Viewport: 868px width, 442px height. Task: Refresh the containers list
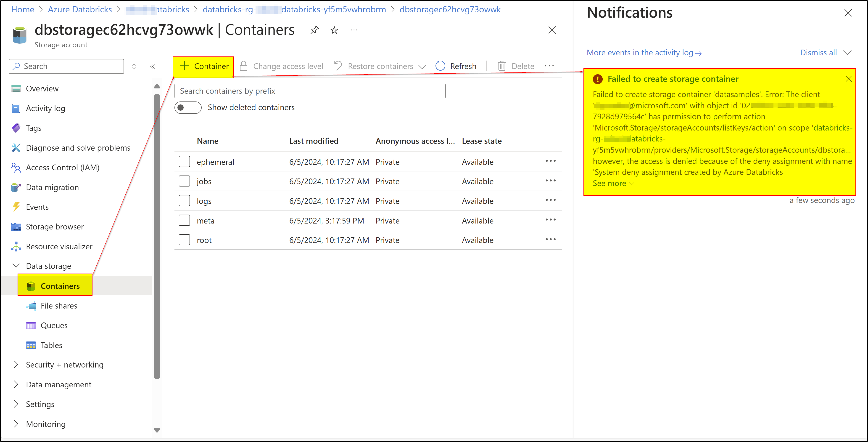(456, 66)
